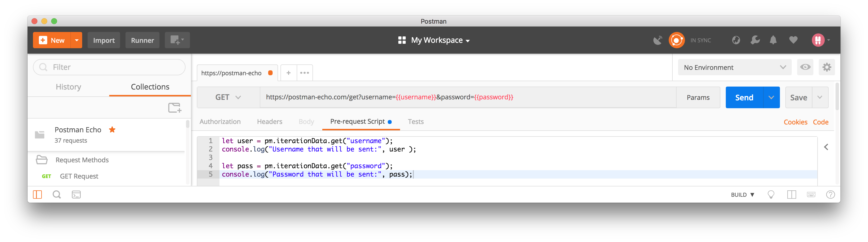
Task: Open the GET method dropdown
Action: pos(228,97)
